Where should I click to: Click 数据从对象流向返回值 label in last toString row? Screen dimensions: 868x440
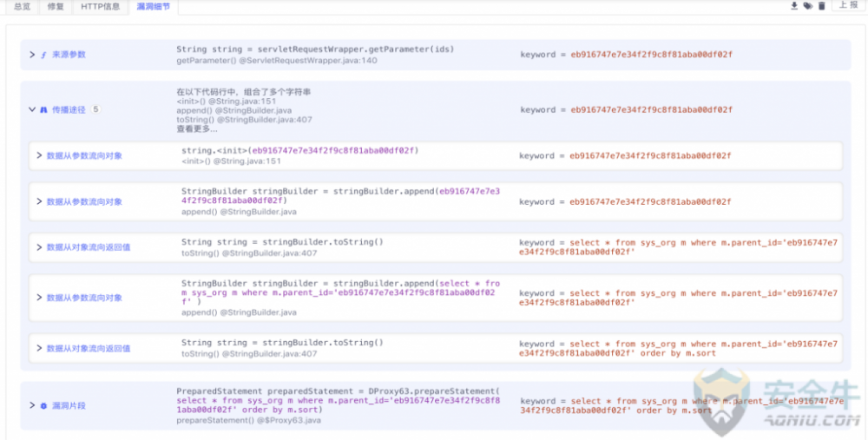click(89, 348)
